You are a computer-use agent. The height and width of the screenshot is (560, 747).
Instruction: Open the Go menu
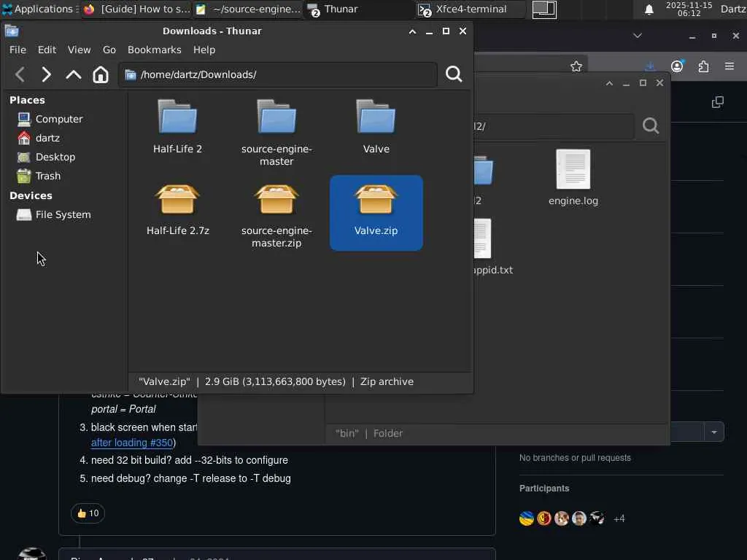pyautogui.click(x=109, y=50)
